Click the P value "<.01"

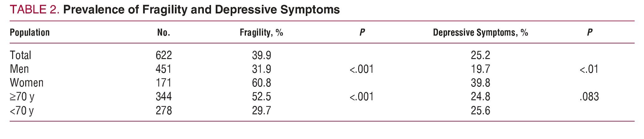[589, 69]
